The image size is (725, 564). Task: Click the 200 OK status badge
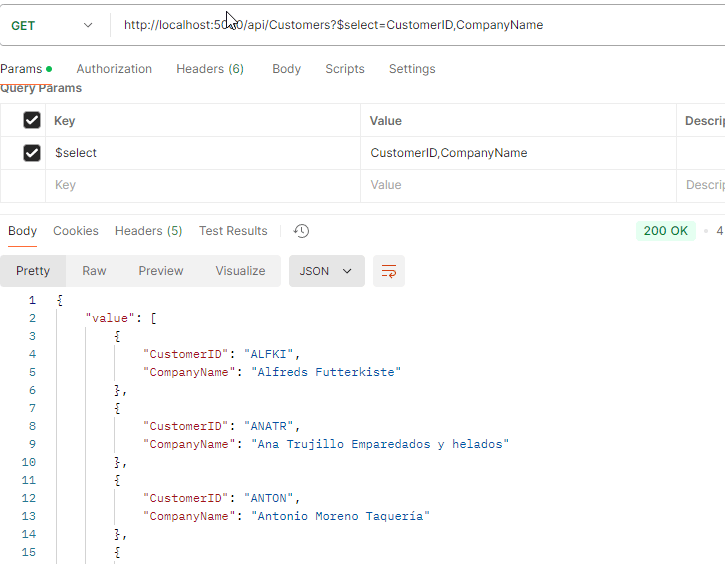[x=665, y=231]
